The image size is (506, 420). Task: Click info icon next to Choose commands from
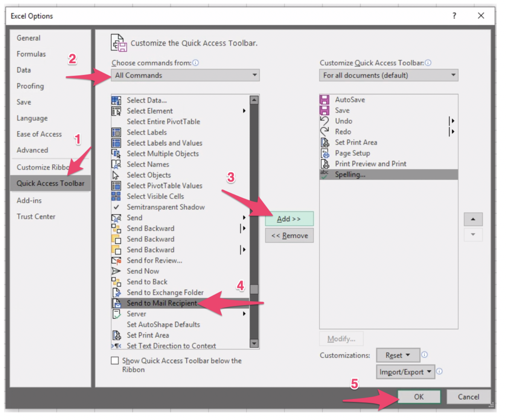pyautogui.click(x=196, y=63)
